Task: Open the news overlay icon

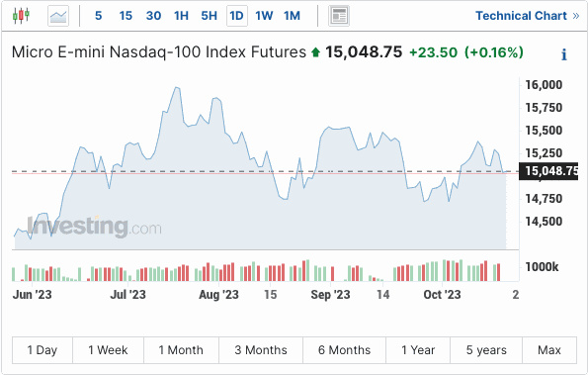Action: tap(339, 16)
